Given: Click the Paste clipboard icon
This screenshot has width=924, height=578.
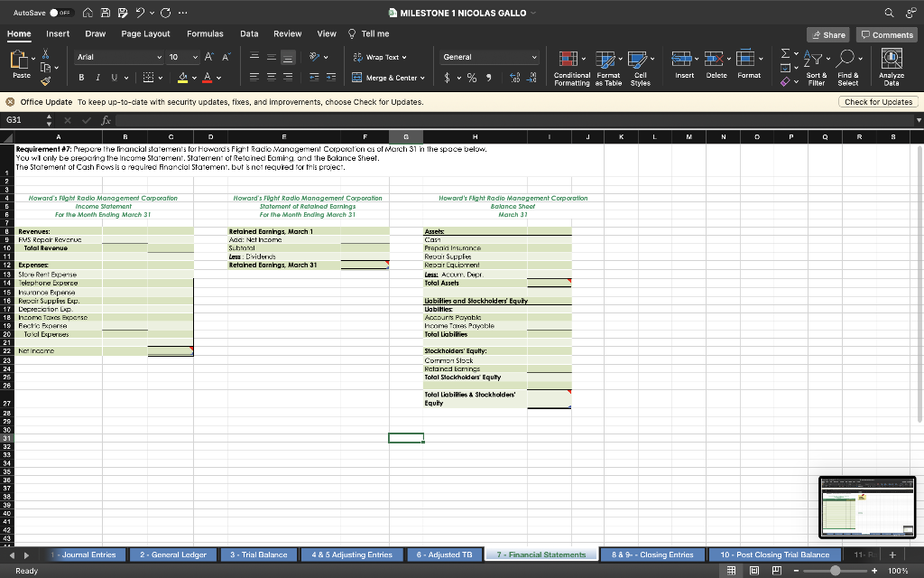Looking at the screenshot, I should 19,61.
